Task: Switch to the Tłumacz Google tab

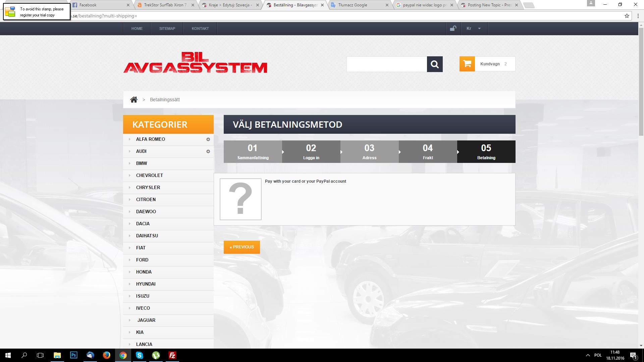Action: tap(356, 5)
